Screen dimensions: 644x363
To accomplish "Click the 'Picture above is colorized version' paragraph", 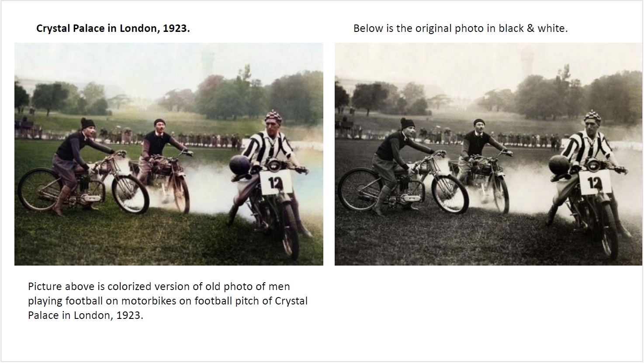I will click(167, 301).
